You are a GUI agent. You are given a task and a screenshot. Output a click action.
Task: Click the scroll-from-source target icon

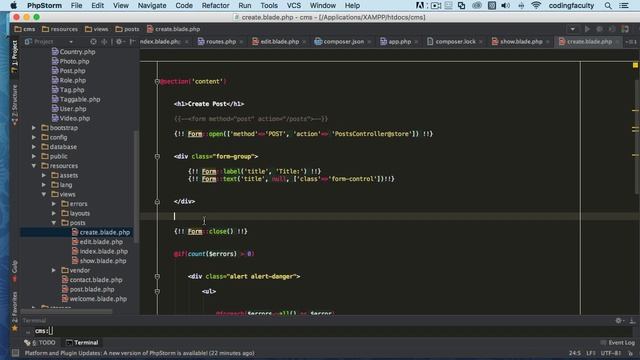[x=93, y=42]
